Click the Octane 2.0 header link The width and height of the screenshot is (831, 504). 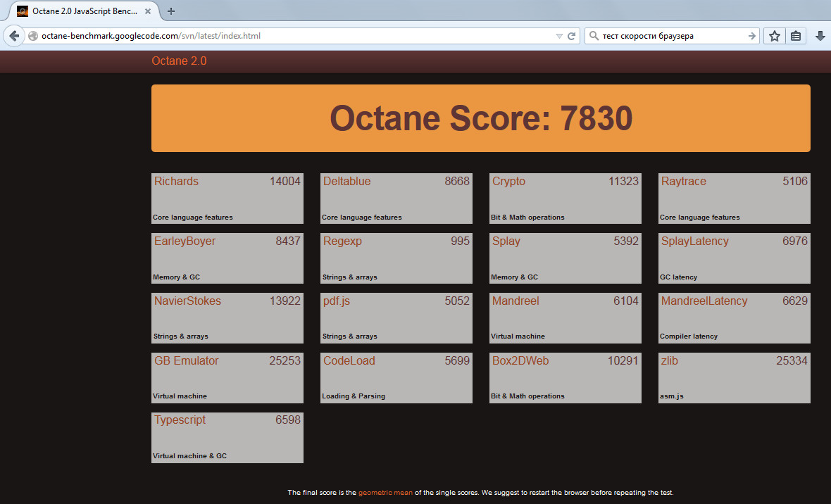tap(179, 61)
